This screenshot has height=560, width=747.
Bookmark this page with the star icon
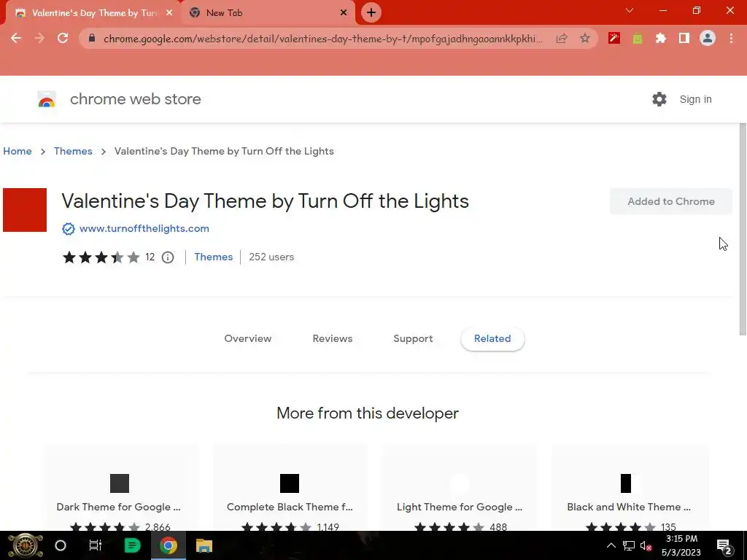(585, 39)
